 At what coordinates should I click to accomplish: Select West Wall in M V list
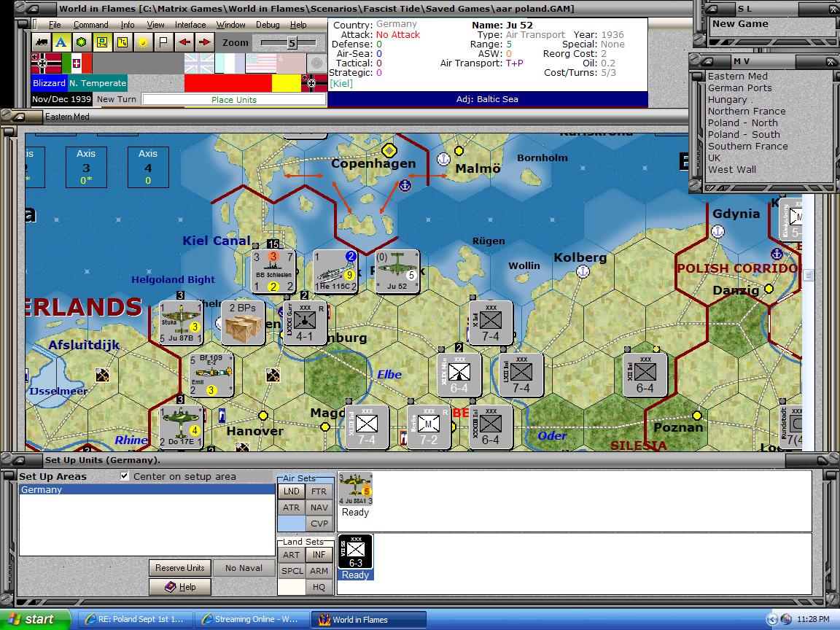732,169
